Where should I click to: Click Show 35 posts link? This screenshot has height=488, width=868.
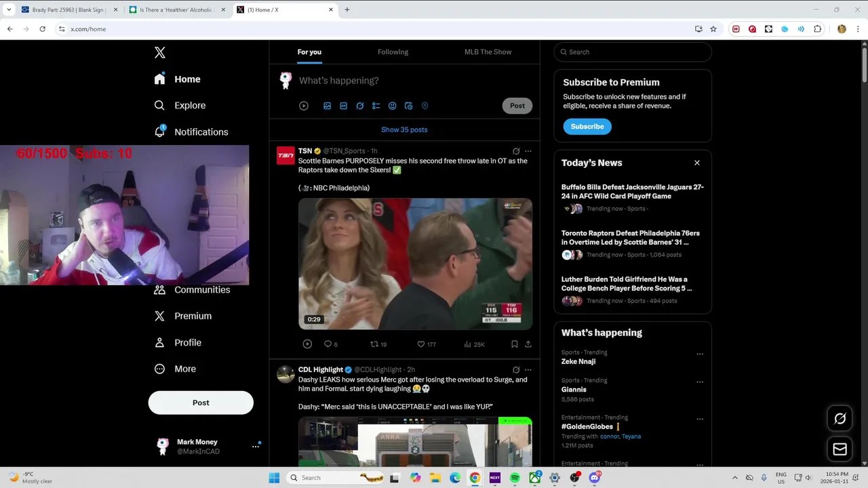[404, 129]
